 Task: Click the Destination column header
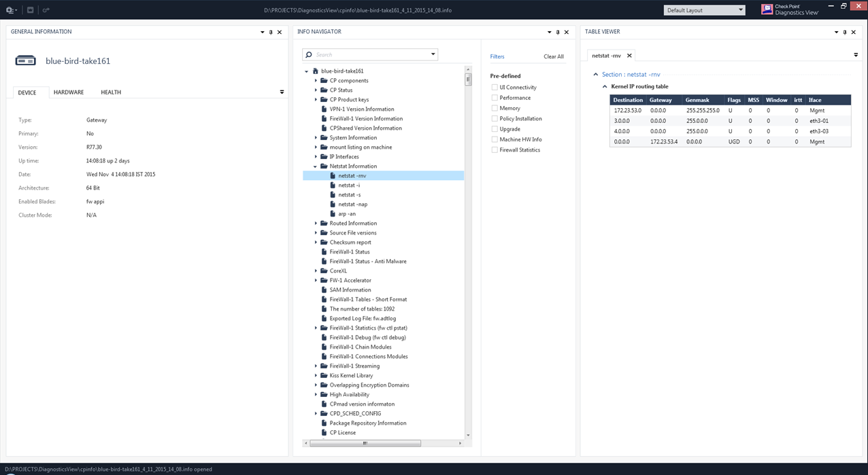pos(628,100)
